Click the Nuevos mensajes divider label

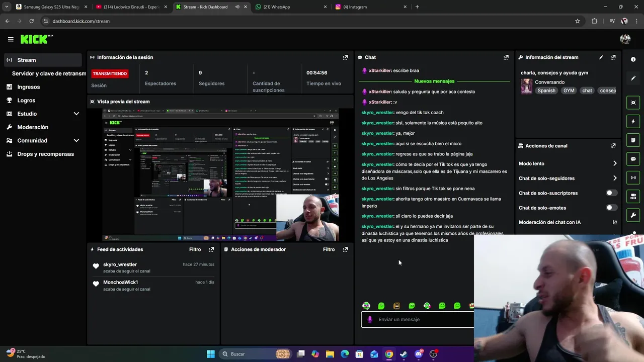pyautogui.click(x=434, y=81)
